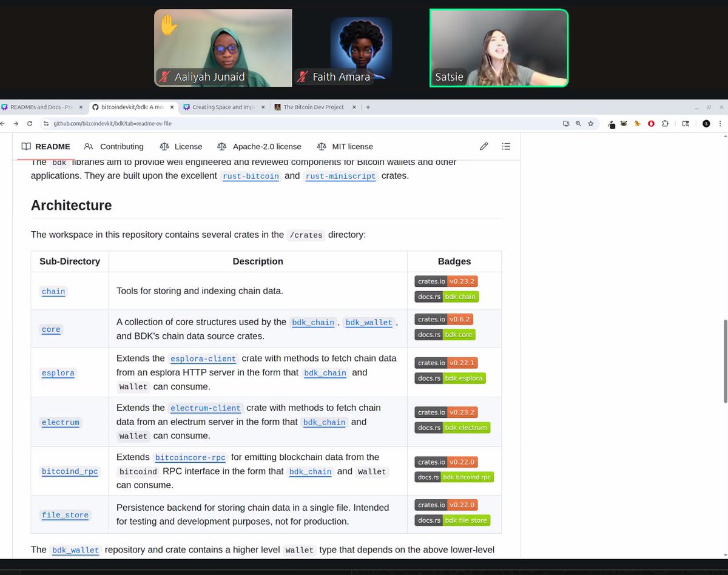The height and width of the screenshot is (575, 728).
Task: Bookmark this page with the star icon
Action: point(590,123)
